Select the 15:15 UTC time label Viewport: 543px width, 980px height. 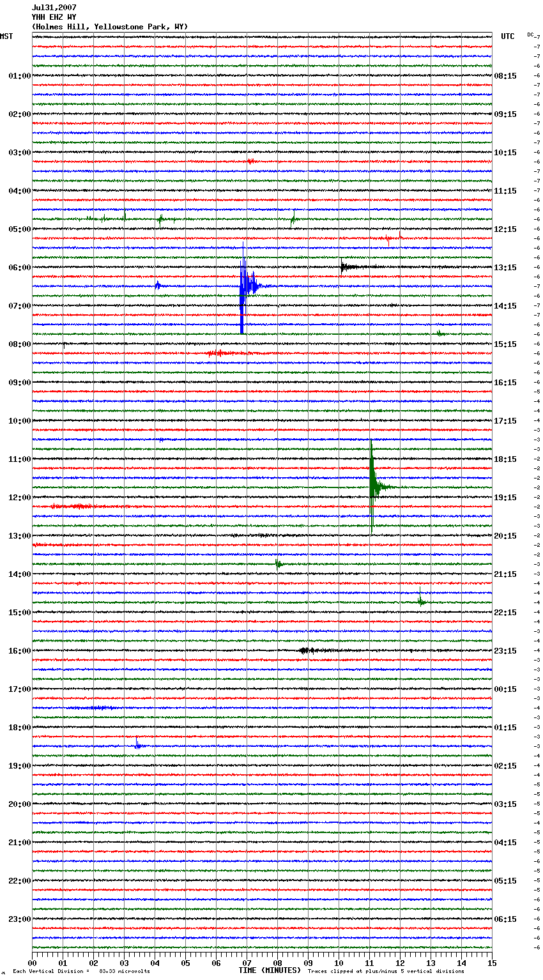tap(505, 344)
